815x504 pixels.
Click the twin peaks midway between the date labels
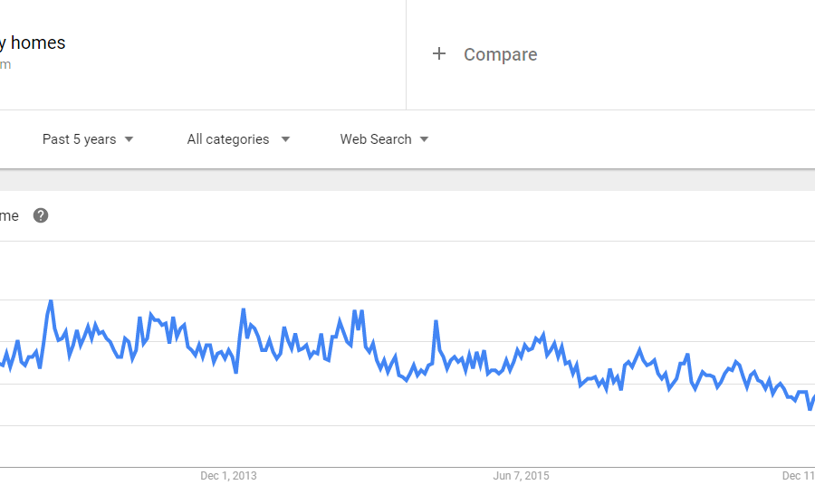(x=358, y=312)
